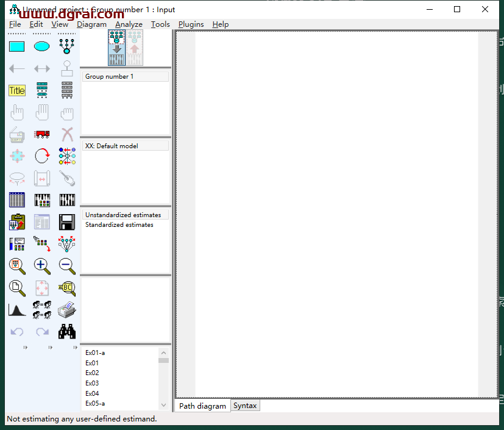The width and height of the screenshot is (504, 430).
Task: Open the Help menu
Action: 221,24
